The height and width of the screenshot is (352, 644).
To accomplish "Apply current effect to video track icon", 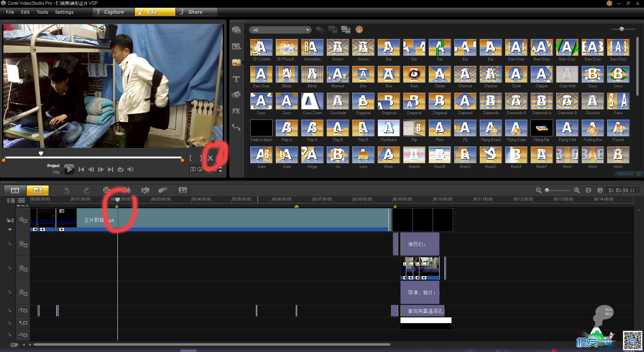I will click(333, 30).
